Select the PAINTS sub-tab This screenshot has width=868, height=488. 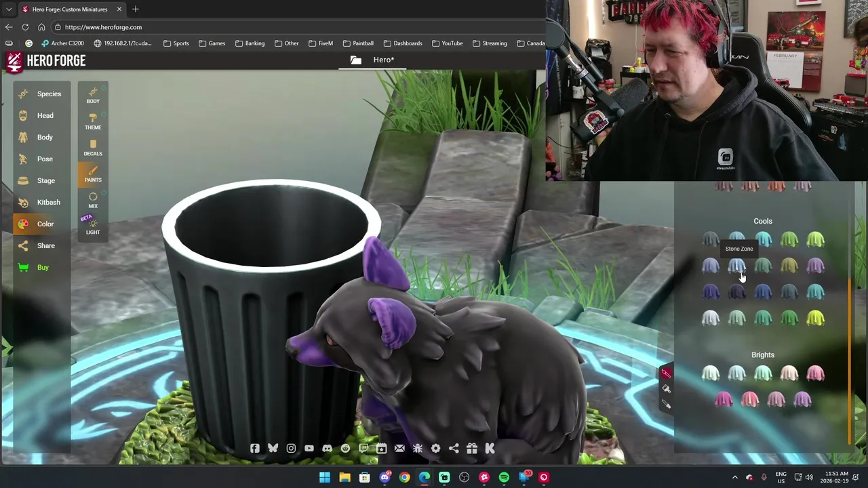point(93,174)
